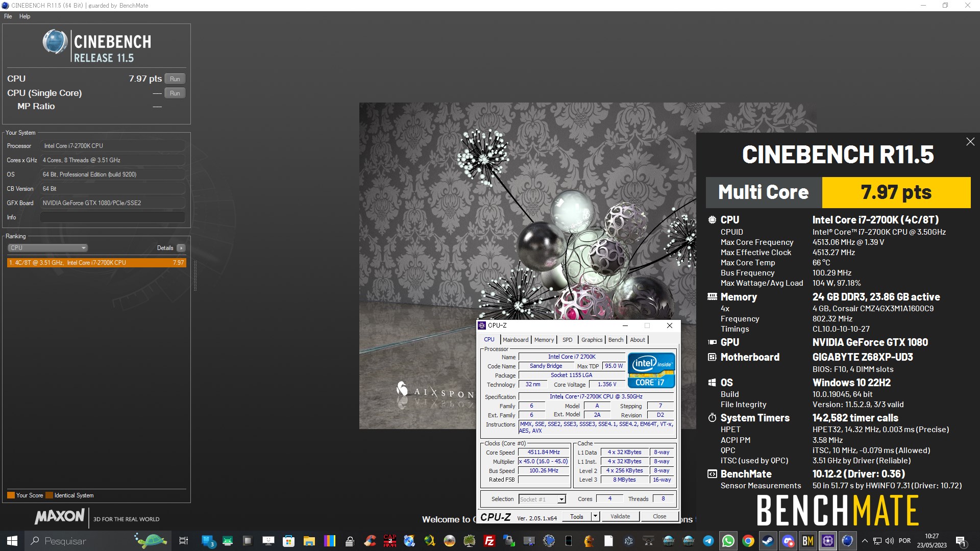Open the taskbar app with the 3 badge
Viewport: 980px width, 551px height.
tap(208, 541)
